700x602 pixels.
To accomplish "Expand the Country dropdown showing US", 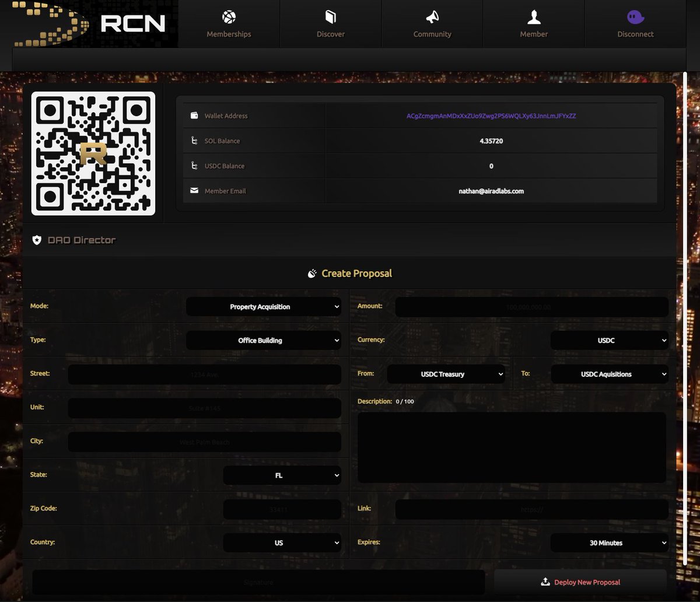I will click(x=282, y=542).
